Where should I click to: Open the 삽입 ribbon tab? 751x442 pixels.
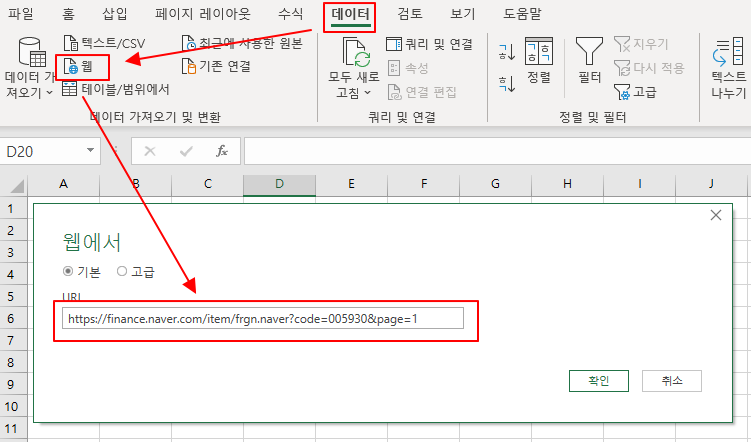(115, 14)
